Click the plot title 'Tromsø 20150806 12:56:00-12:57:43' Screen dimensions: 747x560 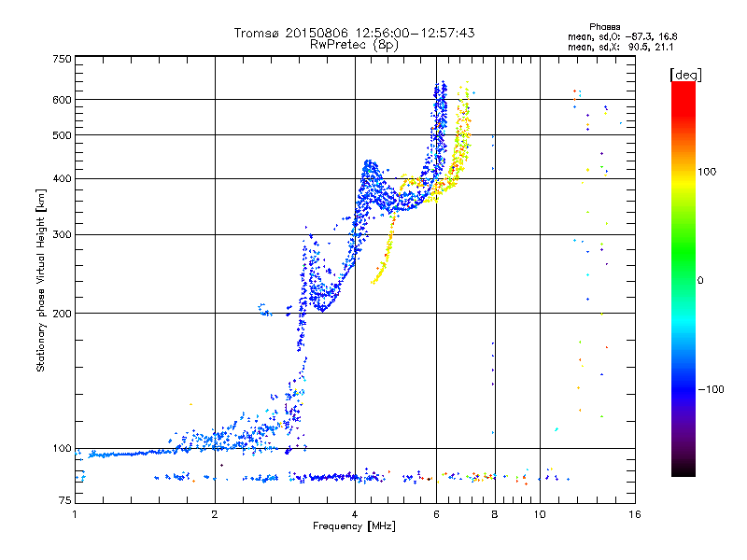point(354,33)
